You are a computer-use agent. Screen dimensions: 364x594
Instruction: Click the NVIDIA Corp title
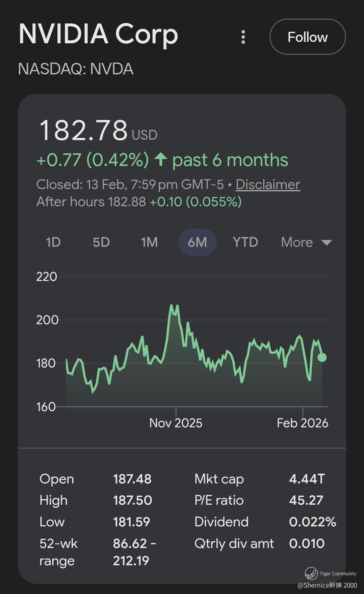tap(98, 34)
